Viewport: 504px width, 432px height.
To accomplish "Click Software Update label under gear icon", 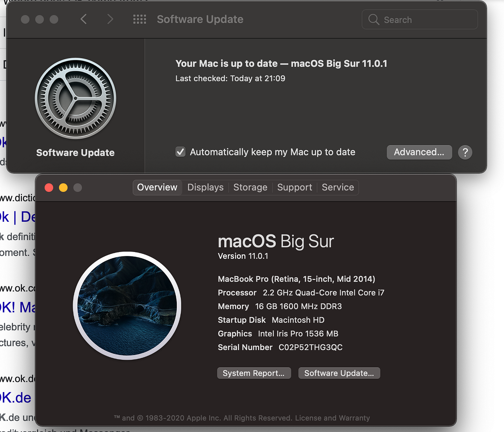I will tap(75, 153).
